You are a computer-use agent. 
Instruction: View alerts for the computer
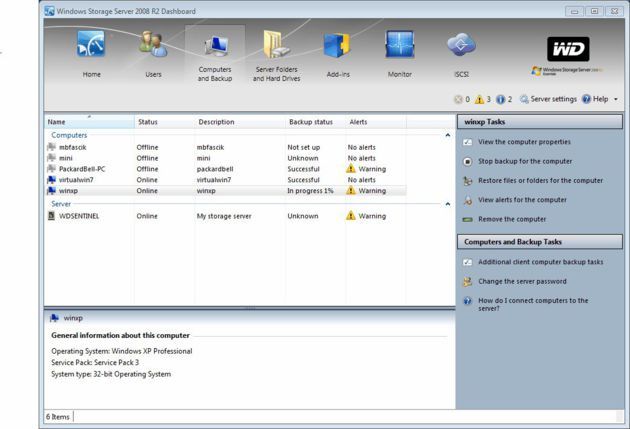coord(522,200)
